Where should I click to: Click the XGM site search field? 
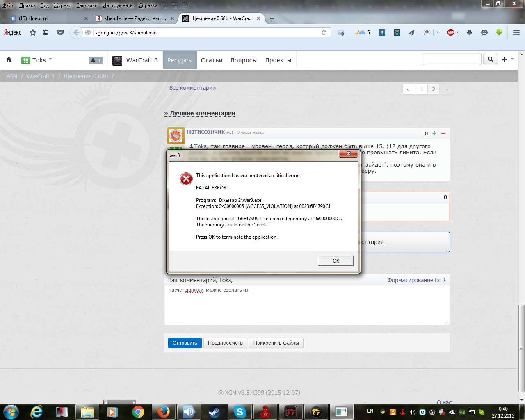coord(452,59)
